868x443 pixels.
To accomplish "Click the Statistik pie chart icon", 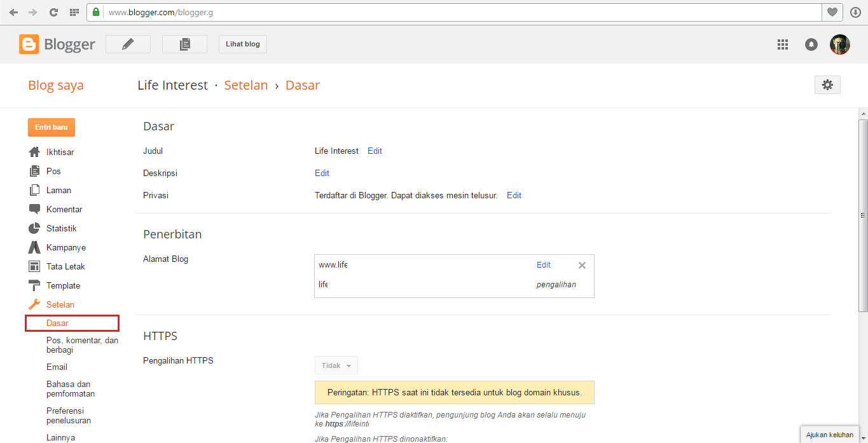I will pos(34,228).
